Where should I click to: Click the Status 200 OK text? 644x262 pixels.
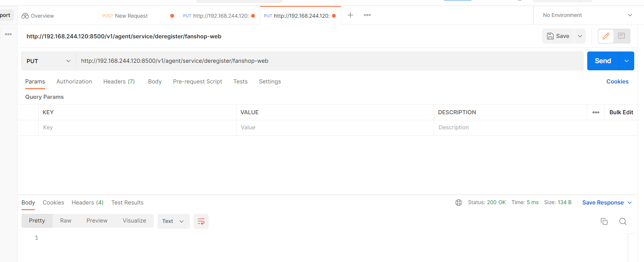point(487,202)
